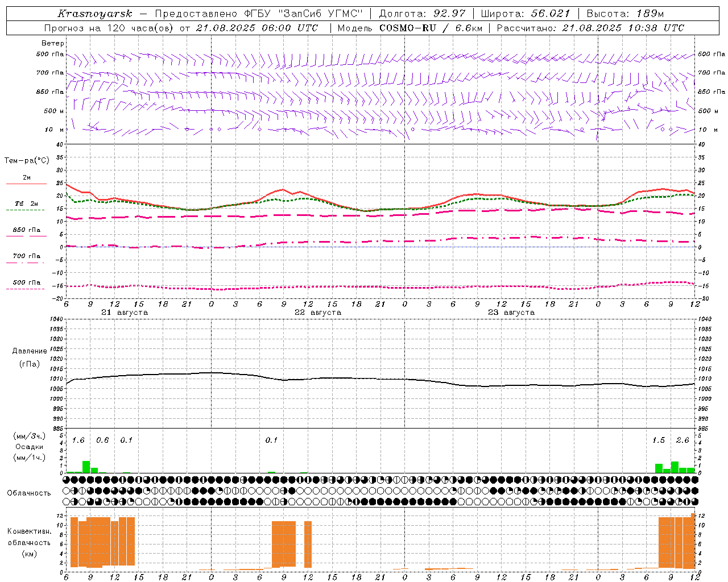Click the (км) convective cloud unit label
This screenshot has height=582, width=728.
click(x=29, y=554)
